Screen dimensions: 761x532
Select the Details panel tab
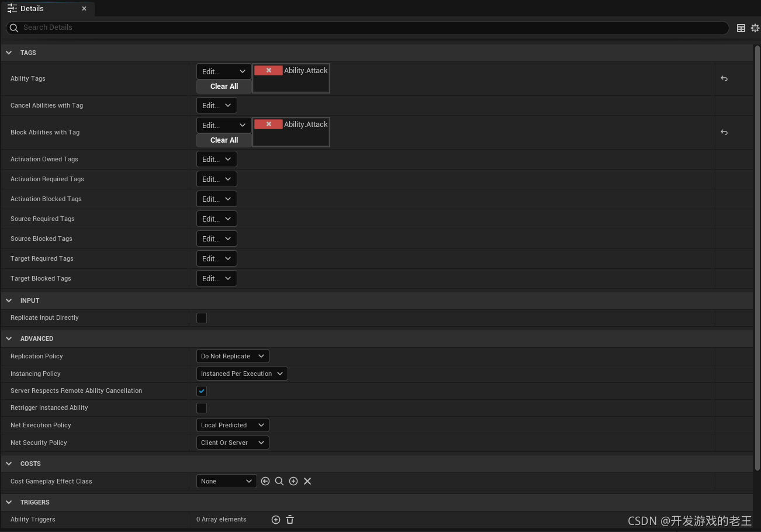pyautogui.click(x=47, y=9)
